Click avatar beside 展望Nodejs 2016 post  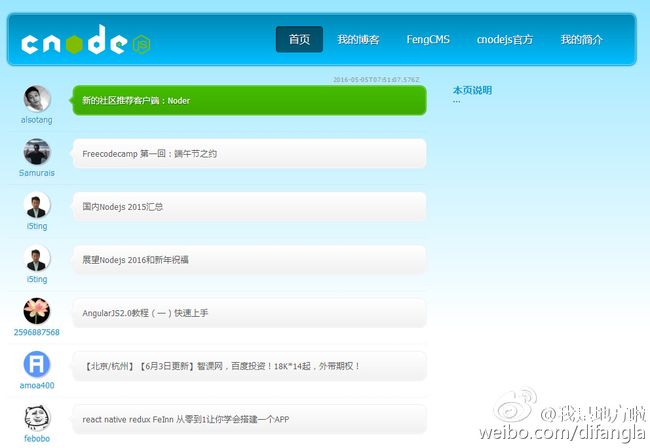point(37,258)
